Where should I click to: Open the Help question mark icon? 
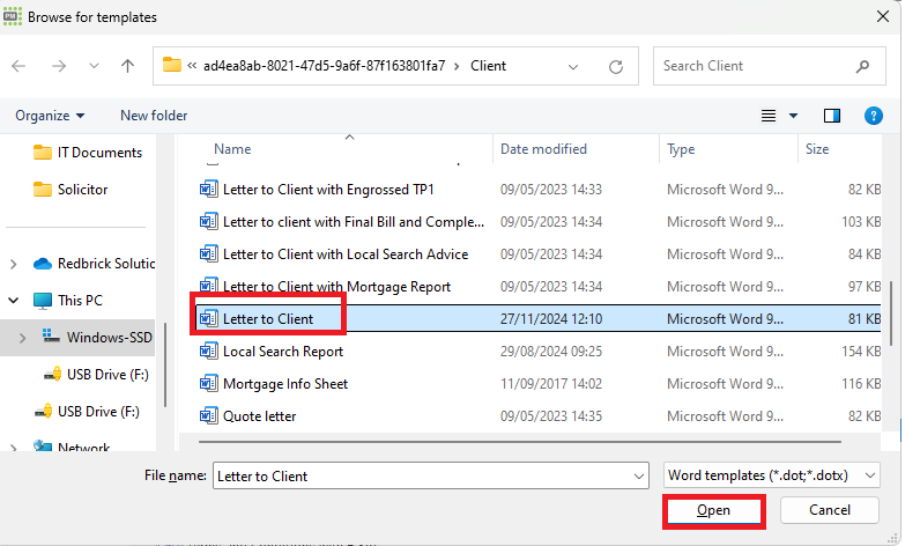pos(873,116)
